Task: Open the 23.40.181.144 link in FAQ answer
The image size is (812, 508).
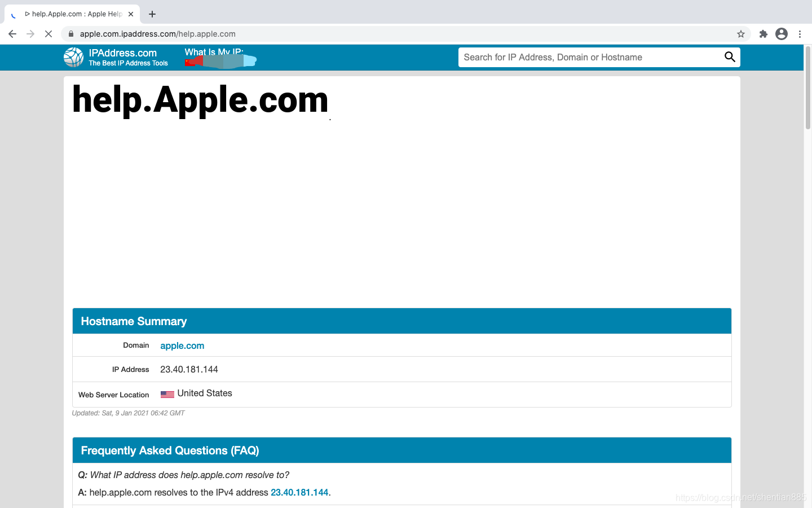Action: [x=299, y=492]
